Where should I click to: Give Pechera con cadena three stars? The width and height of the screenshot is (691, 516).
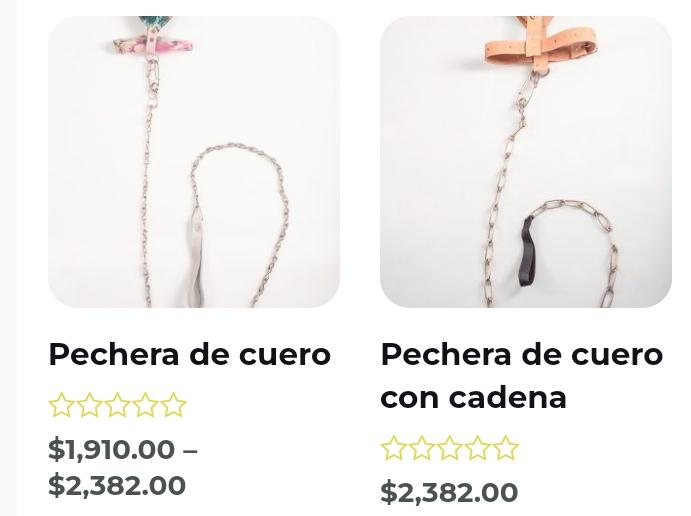pos(450,448)
